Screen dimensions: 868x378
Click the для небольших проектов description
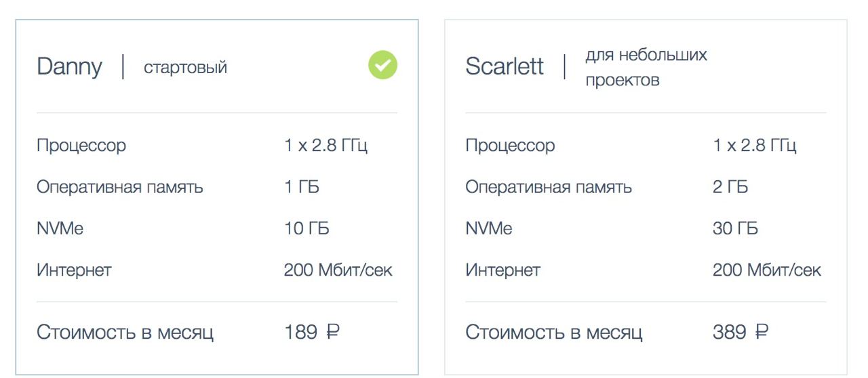tap(646, 67)
